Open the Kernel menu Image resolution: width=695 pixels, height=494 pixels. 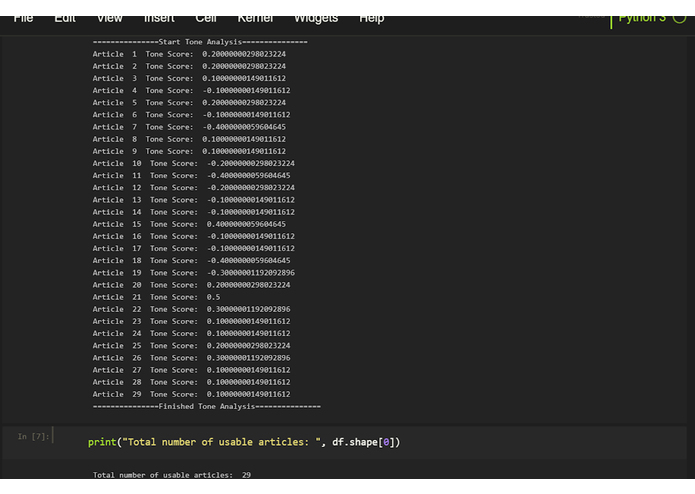tap(255, 19)
